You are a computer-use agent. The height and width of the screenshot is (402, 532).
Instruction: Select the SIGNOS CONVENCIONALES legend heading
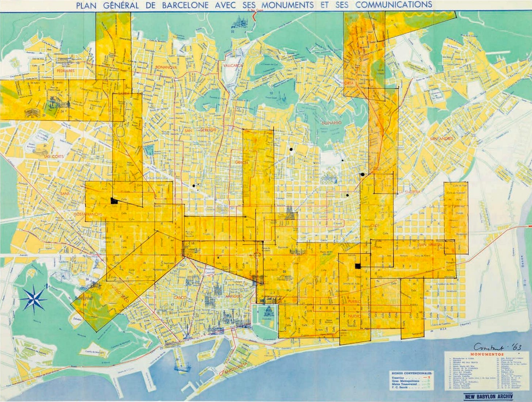(x=411, y=374)
